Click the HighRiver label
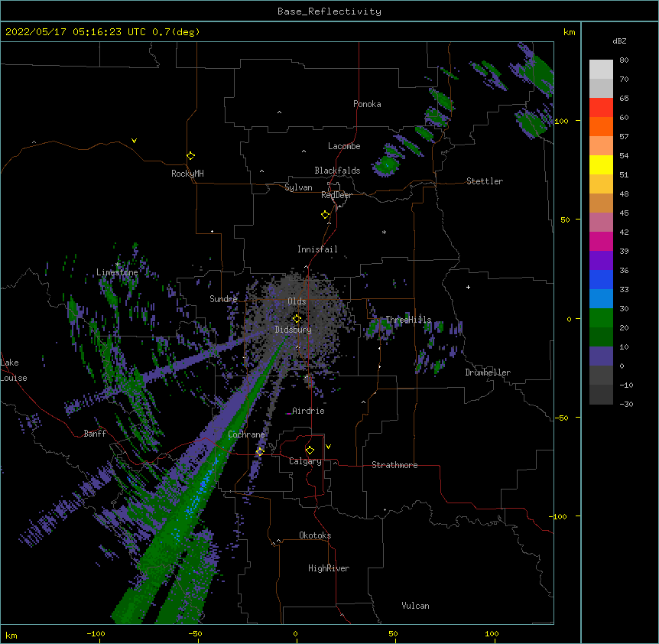 click(x=329, y=568)
